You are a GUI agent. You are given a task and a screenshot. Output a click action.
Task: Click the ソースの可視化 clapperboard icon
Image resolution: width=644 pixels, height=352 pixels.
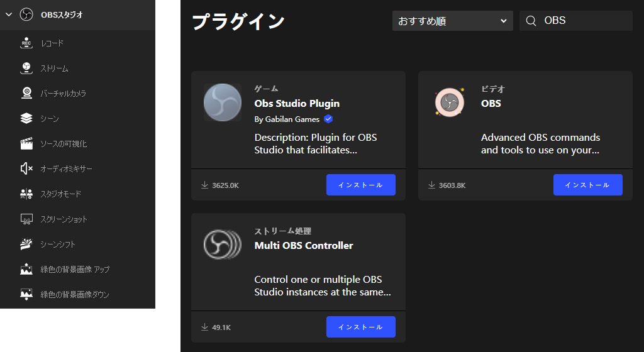(26, 143)
